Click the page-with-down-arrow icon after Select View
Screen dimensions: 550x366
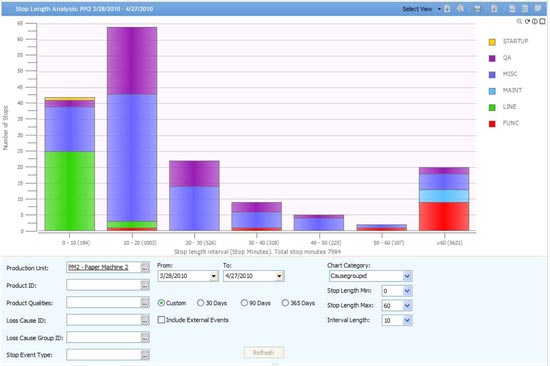[447, 9]
